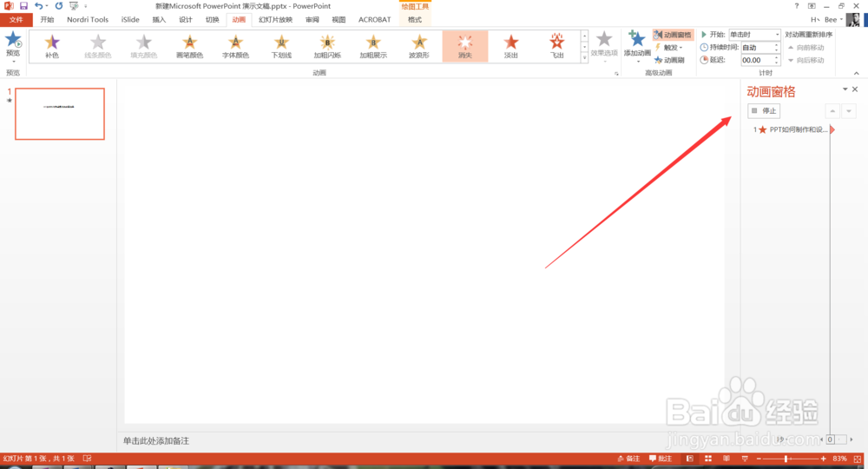Start slideshow from the status bar icon
The width and height of the screenshot is (868, 469).
click(745, 459)
